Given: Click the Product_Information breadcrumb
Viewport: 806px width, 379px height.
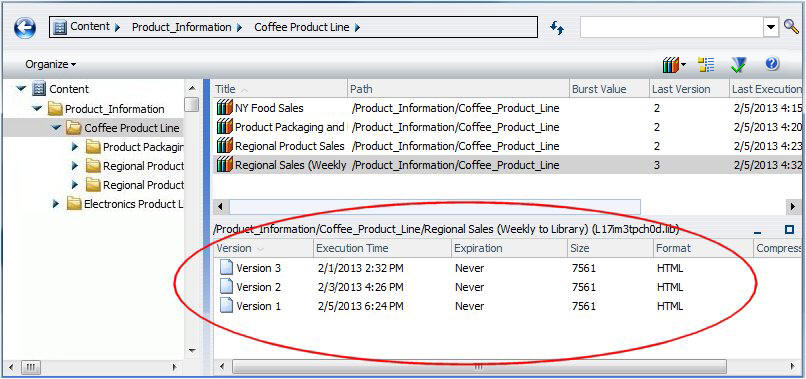Looking at the screenshot, I should coord(181,27).
